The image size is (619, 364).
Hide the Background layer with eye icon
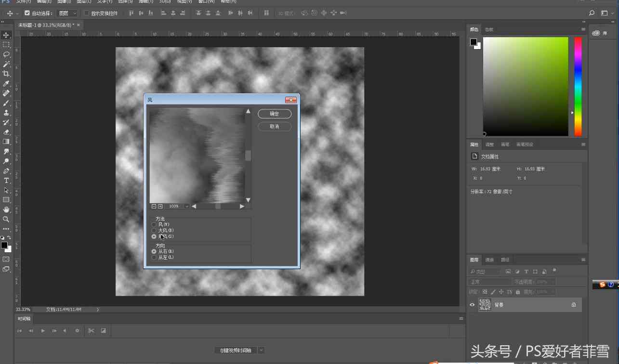tap(472, 305)
